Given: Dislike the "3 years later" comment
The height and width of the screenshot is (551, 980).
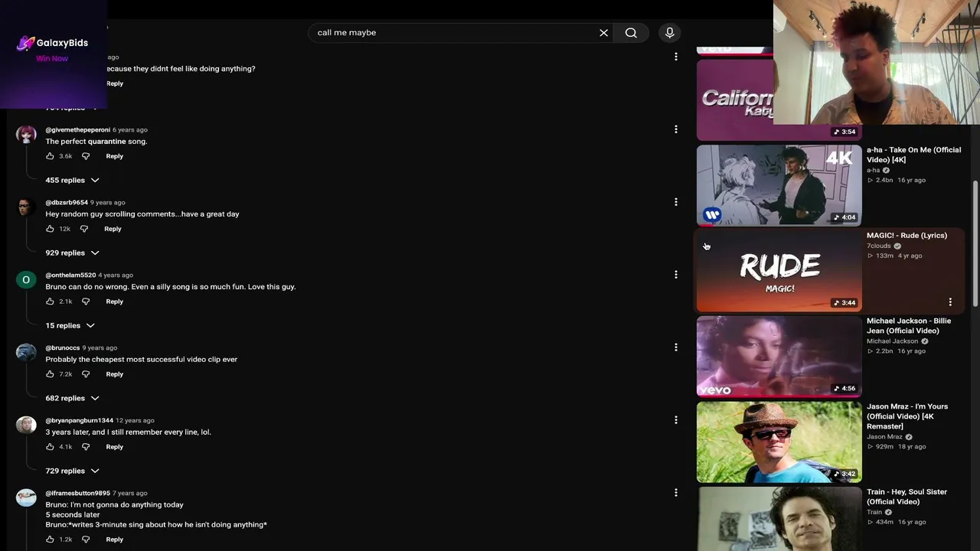Looking at the screenshot, I should click(86, 447).
